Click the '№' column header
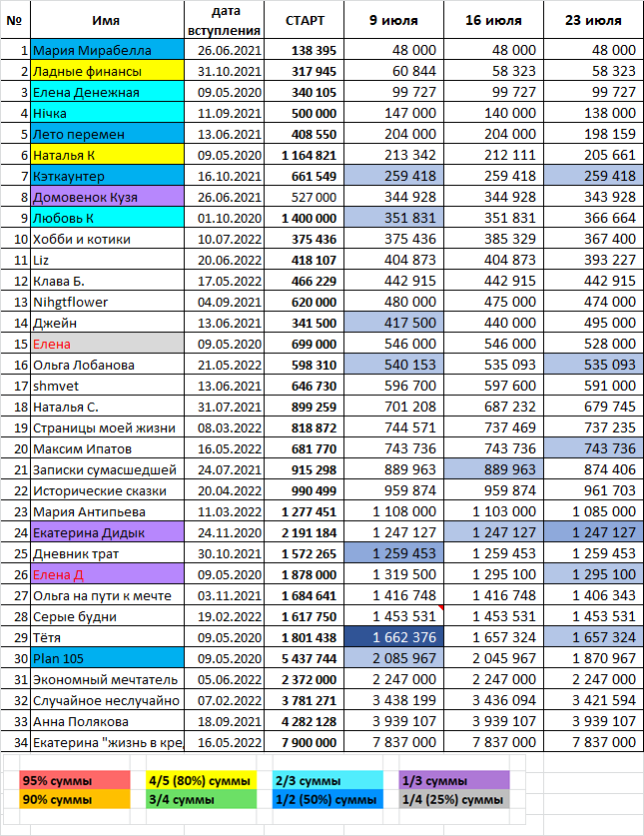Image resolution: width=644 pixels, height=836 pixels. coord(15,20)
